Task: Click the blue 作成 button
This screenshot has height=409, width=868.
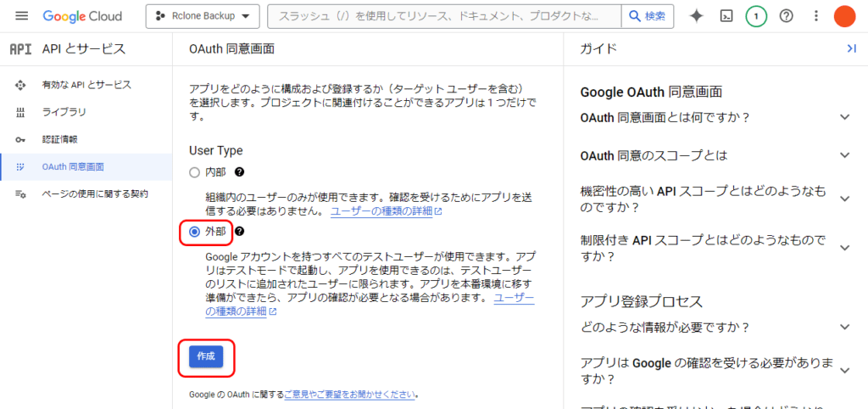Action: pos(206,356)
